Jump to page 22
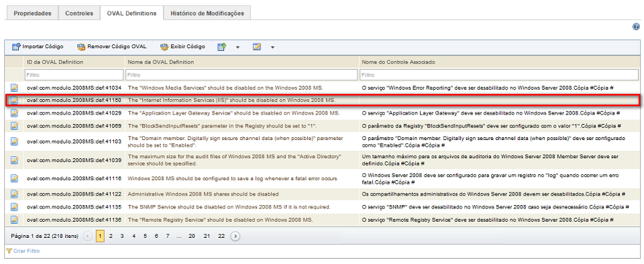 click(x=222, y=236)
